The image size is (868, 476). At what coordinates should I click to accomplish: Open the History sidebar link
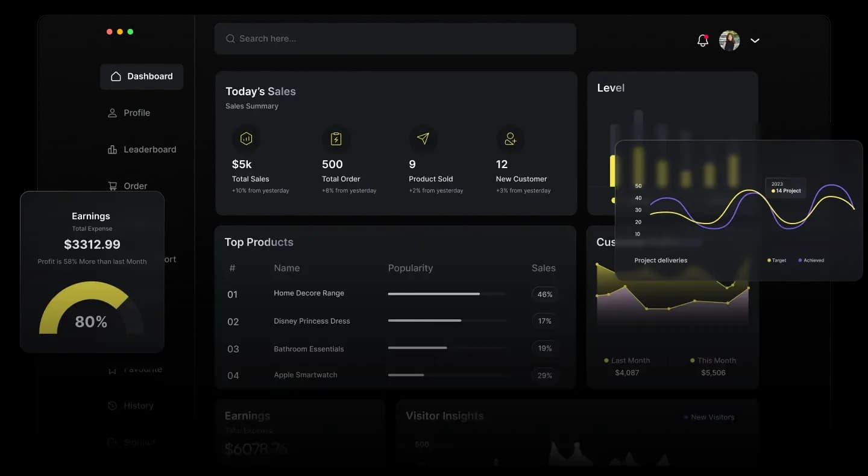131,406
